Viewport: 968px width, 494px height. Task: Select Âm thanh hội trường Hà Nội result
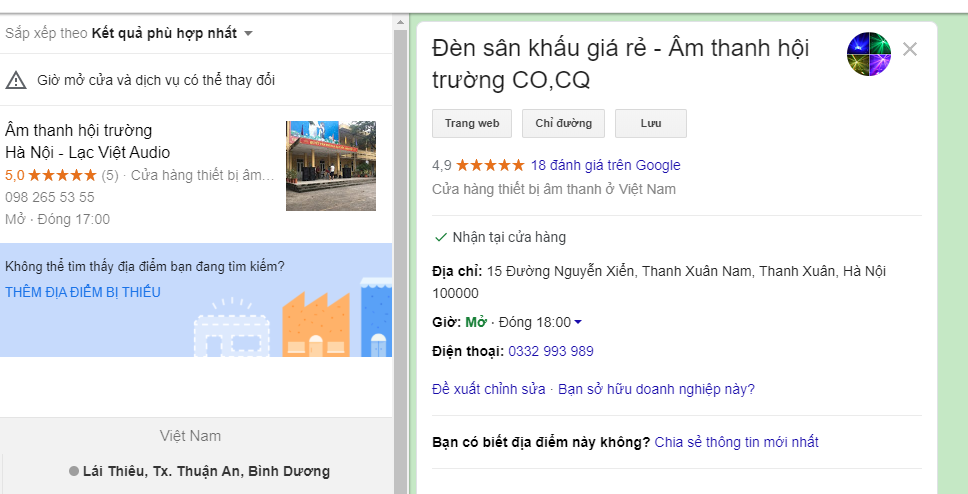tap(88, 141)
